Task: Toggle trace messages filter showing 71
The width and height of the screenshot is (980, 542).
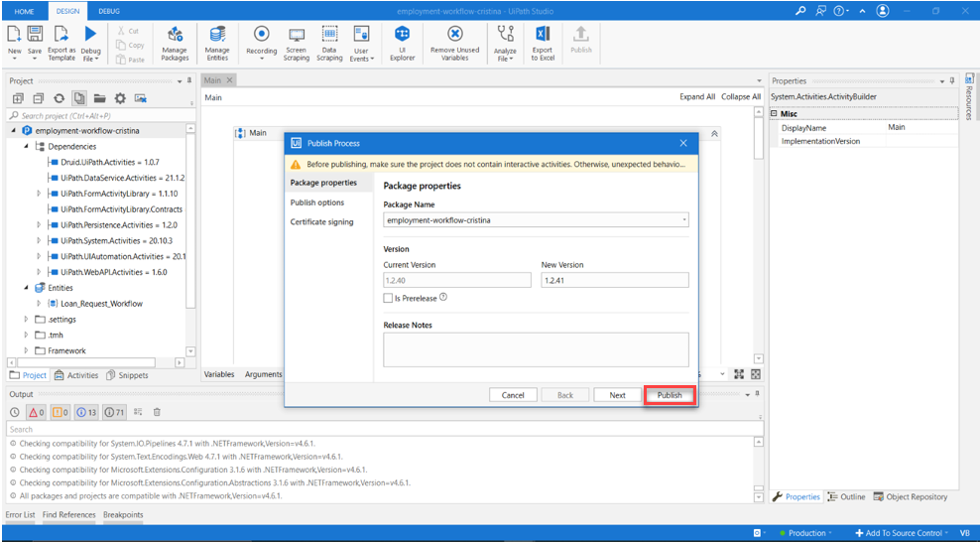Action: [x=114, y=412]
